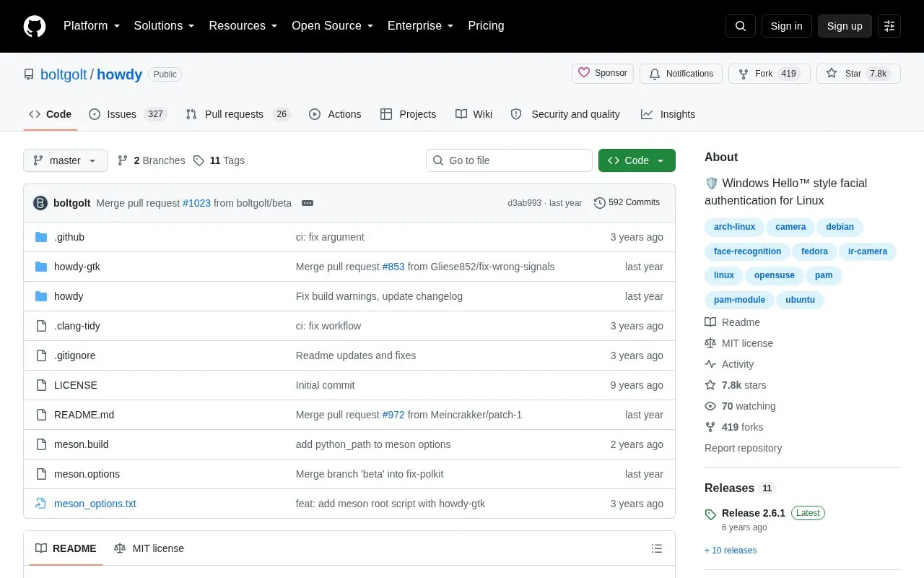This screenshot has width=924, height=578.
Task: Open the 7.8k stars link
Action: click(736, 385)
